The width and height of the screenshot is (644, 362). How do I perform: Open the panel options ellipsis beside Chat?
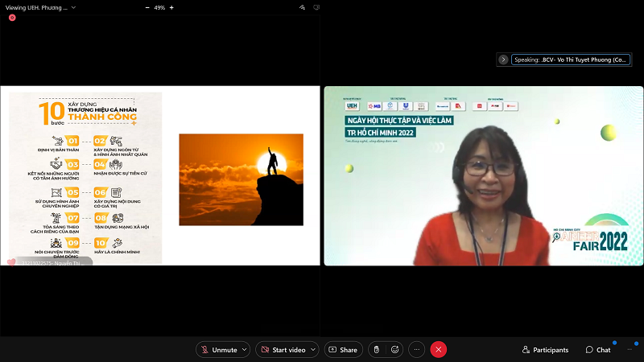click(x=630, y=350)
